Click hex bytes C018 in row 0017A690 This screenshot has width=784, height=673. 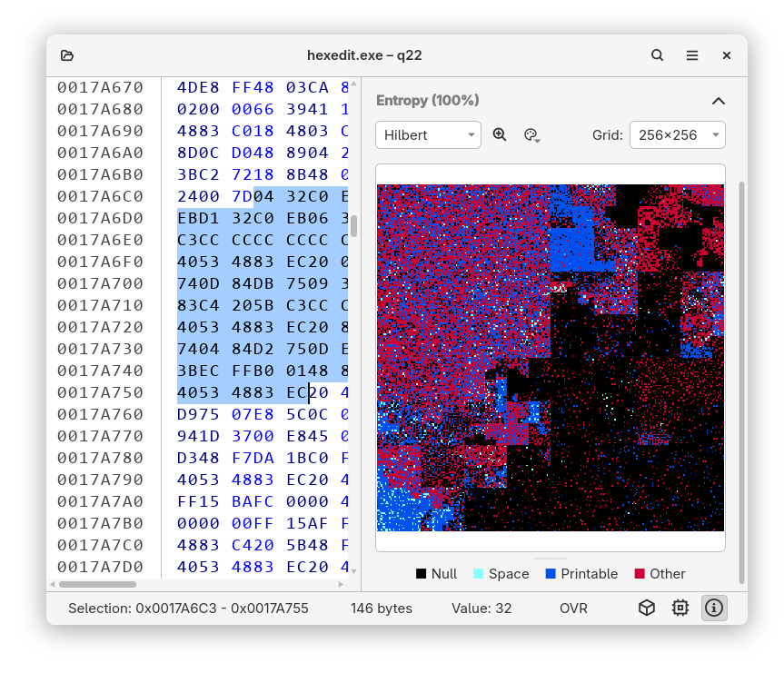[x=253, y=131]
